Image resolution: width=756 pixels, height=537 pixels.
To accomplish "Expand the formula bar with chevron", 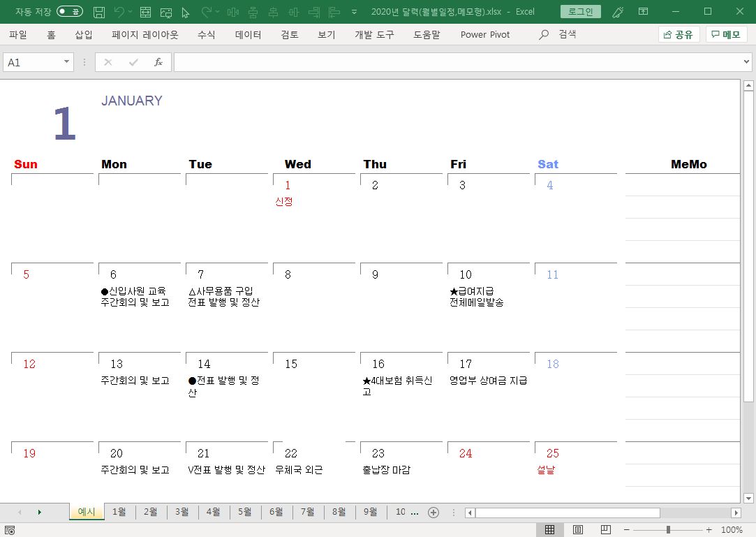I will [747, 62].
